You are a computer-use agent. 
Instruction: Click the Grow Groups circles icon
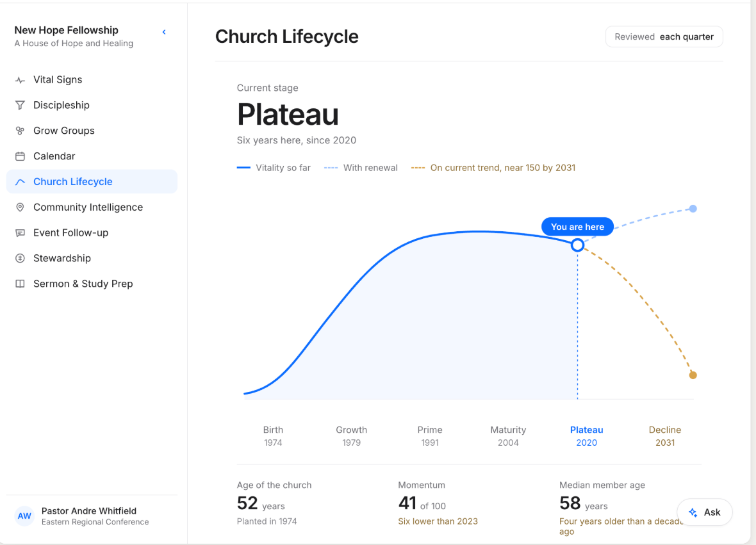pos(20,131)
